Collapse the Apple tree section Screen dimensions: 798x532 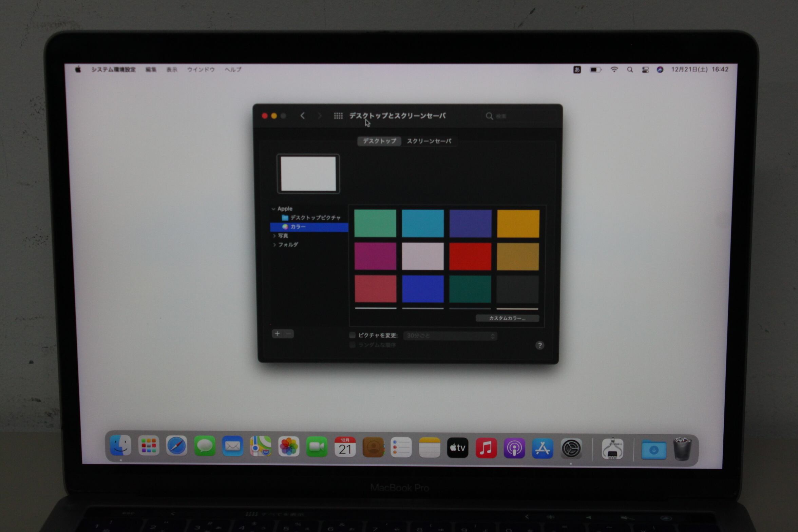click(x=273, y=209)
